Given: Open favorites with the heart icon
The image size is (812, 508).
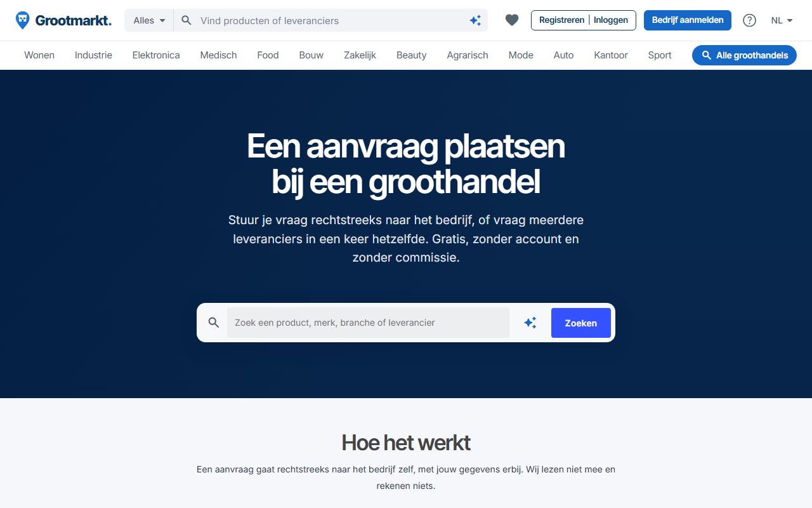Looking at the screenshot, I should [512, 20].
